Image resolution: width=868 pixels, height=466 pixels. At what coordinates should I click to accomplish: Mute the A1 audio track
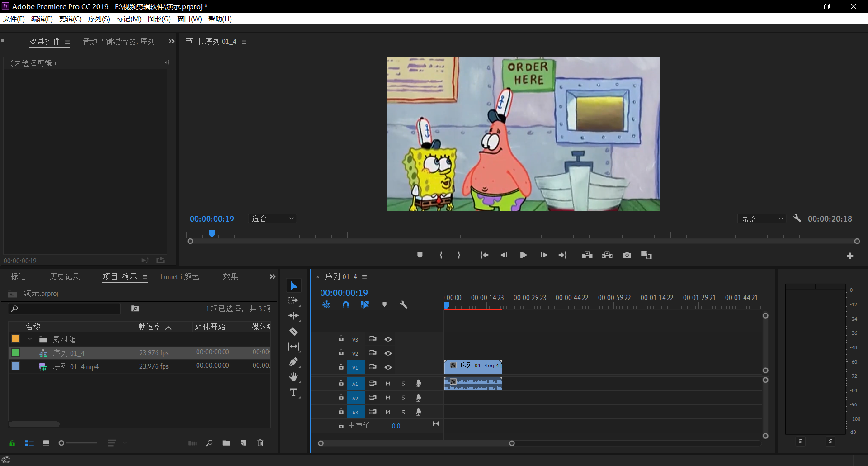pos(387,384)
